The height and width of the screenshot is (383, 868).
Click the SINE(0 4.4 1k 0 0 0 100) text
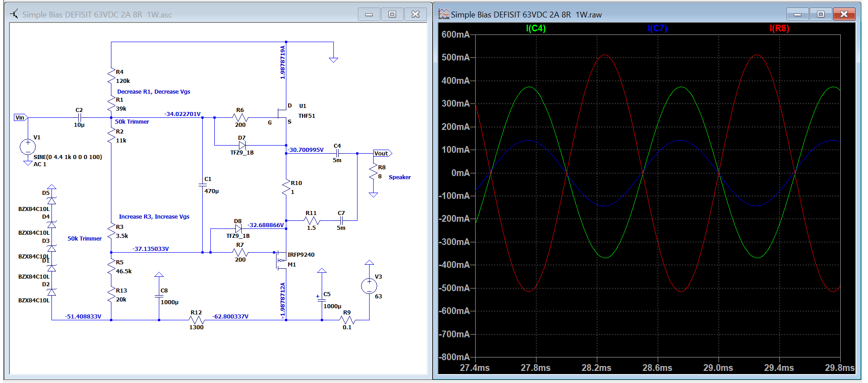(68, 157)
